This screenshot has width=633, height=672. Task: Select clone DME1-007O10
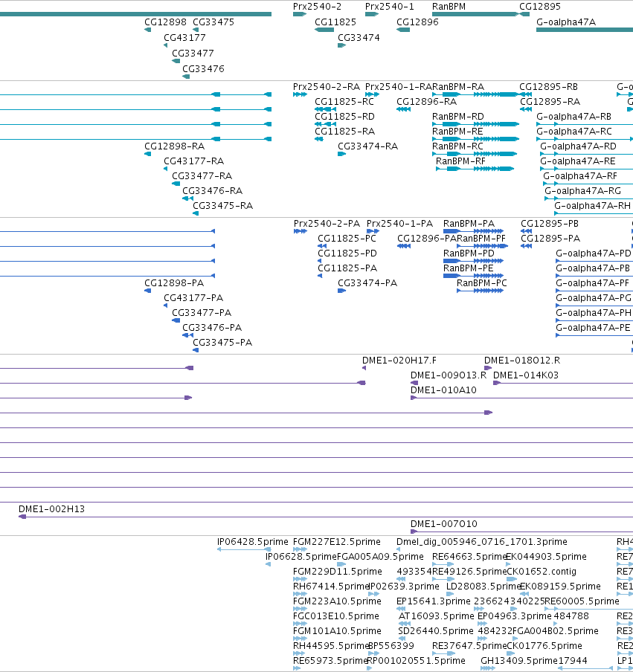(x=444, y=524)
